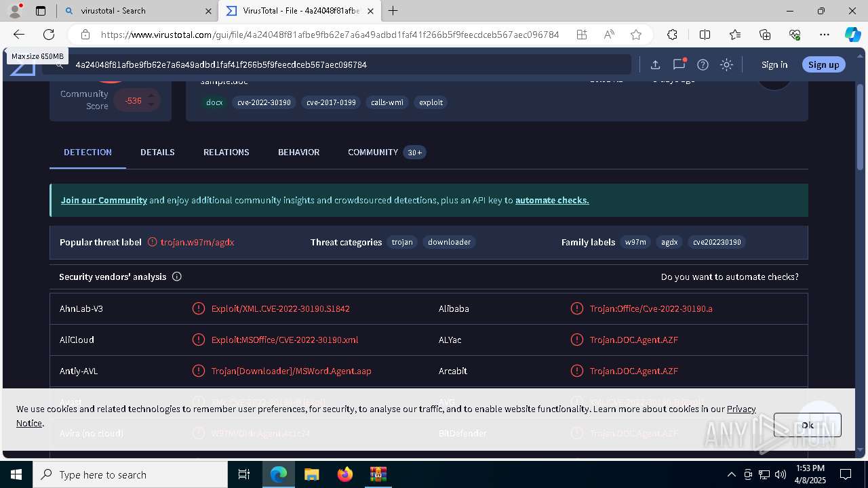Click the taskbar search box
Screen dimensions: 868x488
130,474
